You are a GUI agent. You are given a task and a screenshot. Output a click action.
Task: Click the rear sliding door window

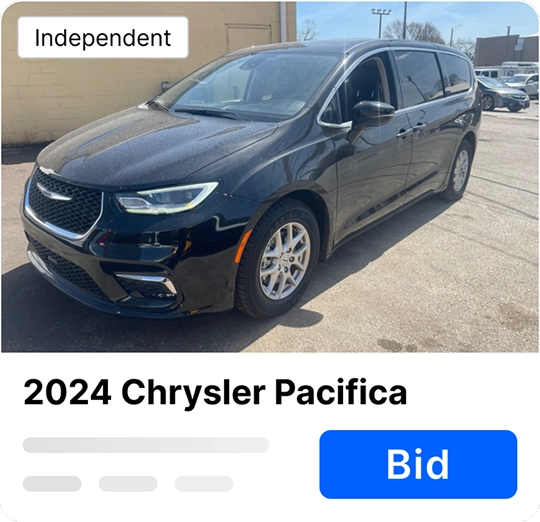(x=417, y=78)
